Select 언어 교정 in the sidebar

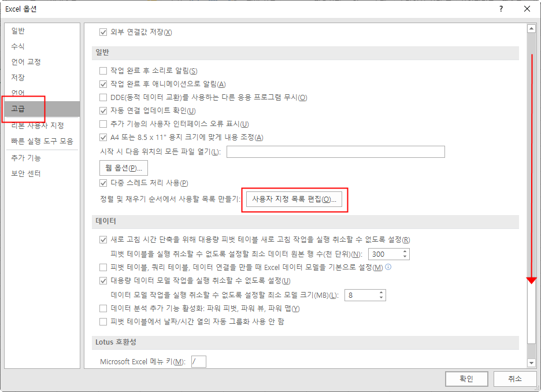42,62
